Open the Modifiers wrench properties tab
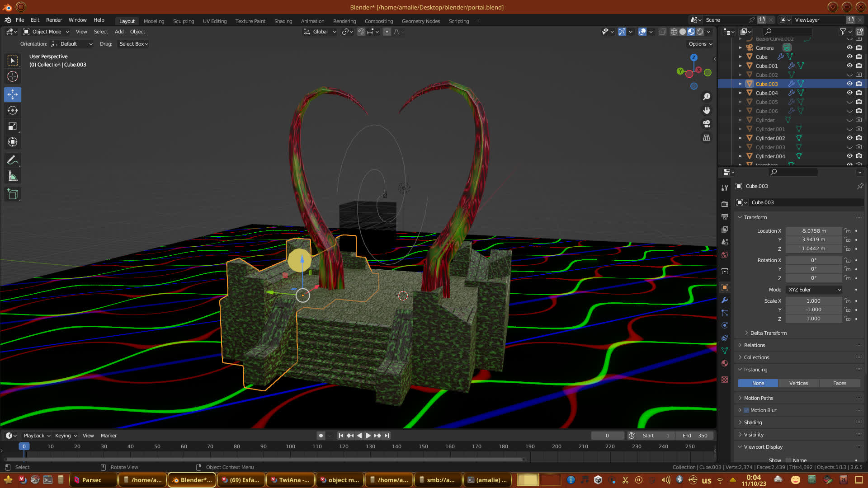Image resolution: width=868 pixels, height=488 pixels. point(725,300)
